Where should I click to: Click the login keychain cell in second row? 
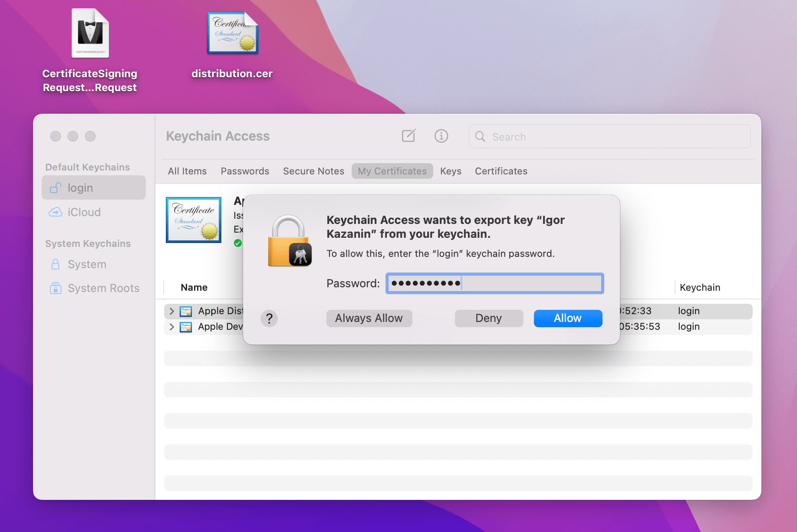click(689, 327)
